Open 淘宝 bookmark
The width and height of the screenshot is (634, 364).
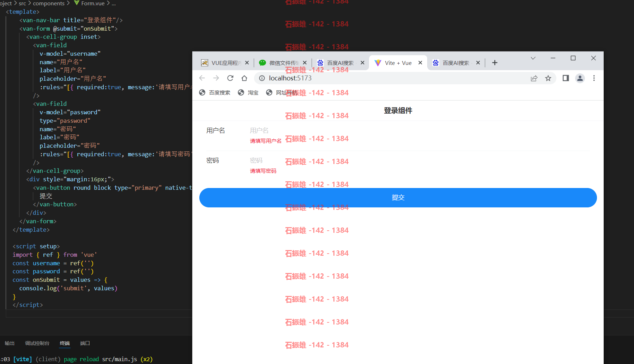click(x=248, y=92)
